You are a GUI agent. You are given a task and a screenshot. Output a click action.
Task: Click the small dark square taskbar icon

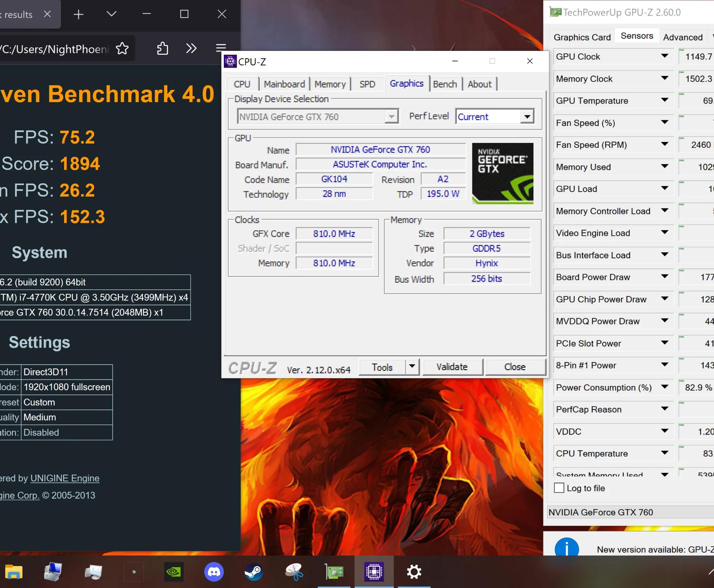(x=134, y=572)
